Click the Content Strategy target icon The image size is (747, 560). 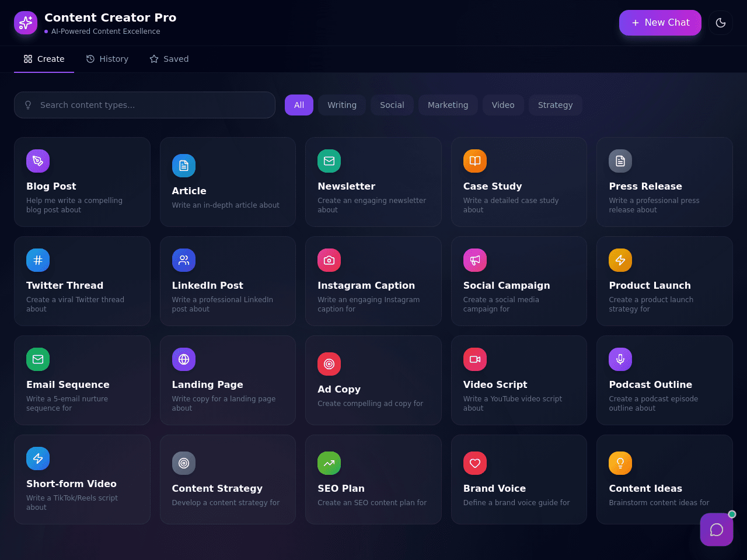(x=184, y=463)
